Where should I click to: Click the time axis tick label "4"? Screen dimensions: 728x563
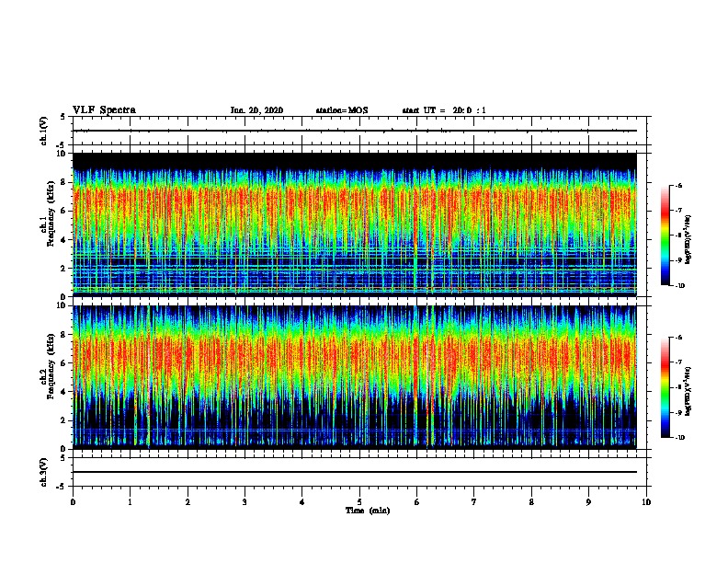(x=302, y=502)
